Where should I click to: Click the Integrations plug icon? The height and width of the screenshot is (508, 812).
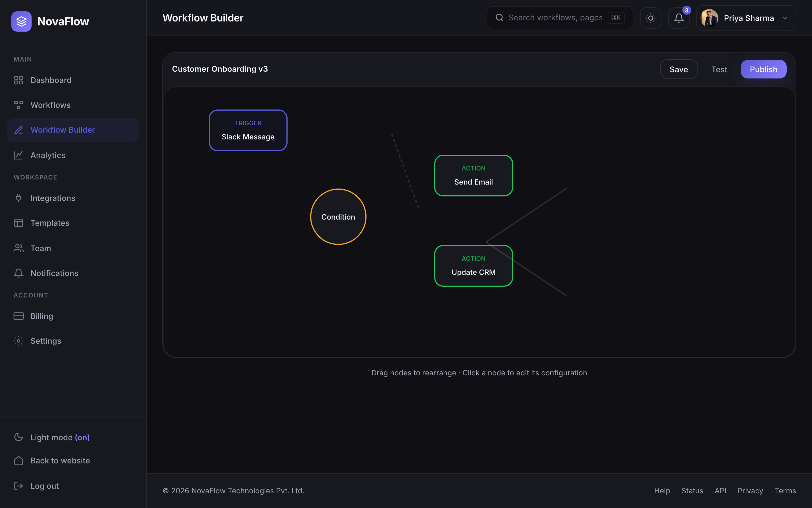[x=18, y=198]
